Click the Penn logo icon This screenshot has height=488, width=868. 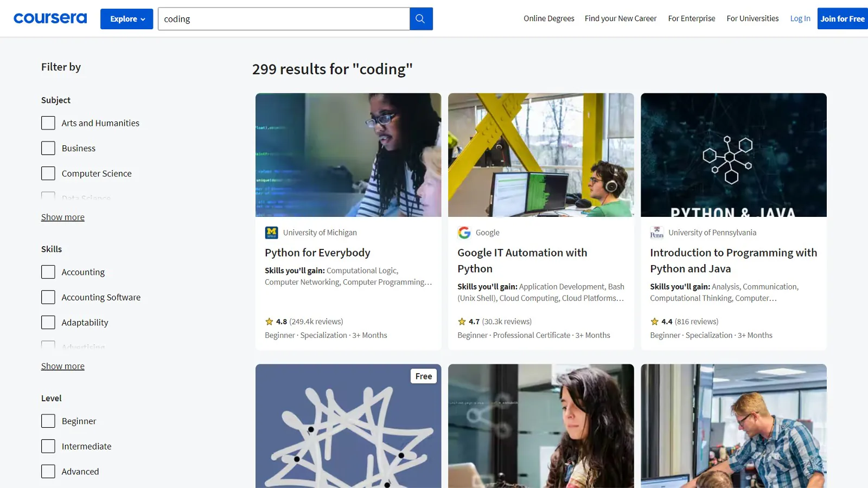656,233
